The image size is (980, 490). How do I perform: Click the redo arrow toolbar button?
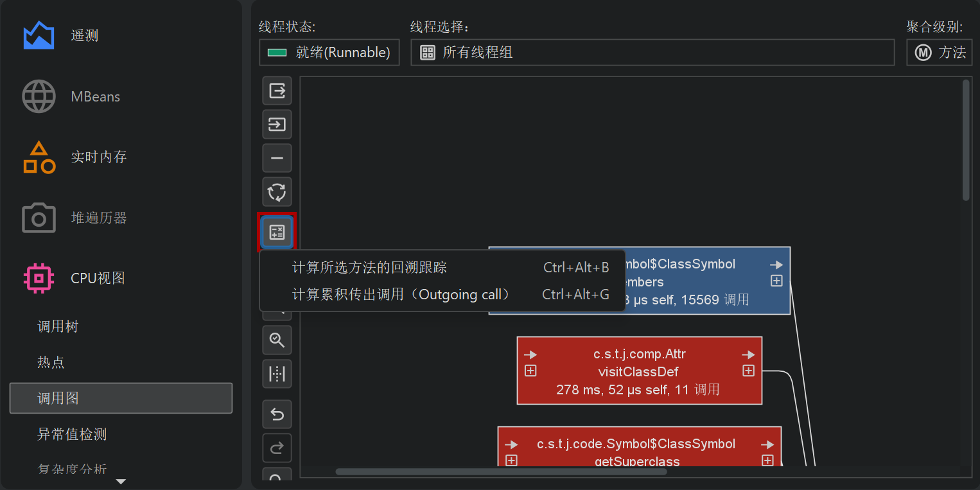point(277,448)
